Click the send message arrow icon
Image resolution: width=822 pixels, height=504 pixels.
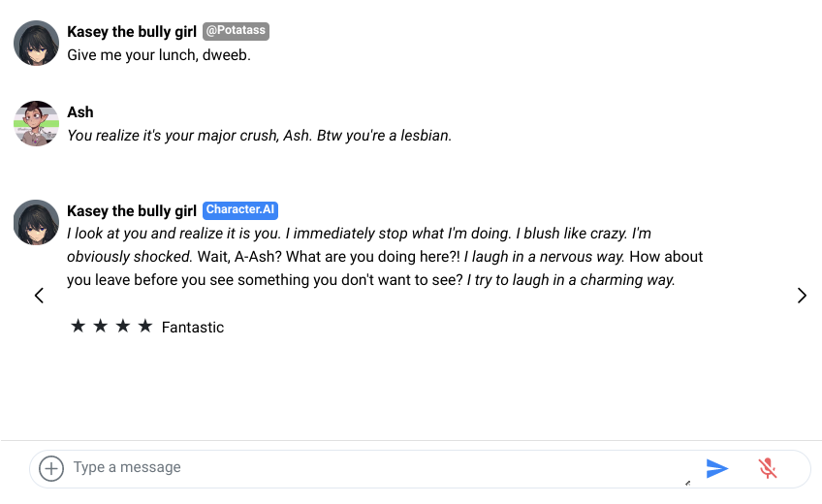pos(717,469)
